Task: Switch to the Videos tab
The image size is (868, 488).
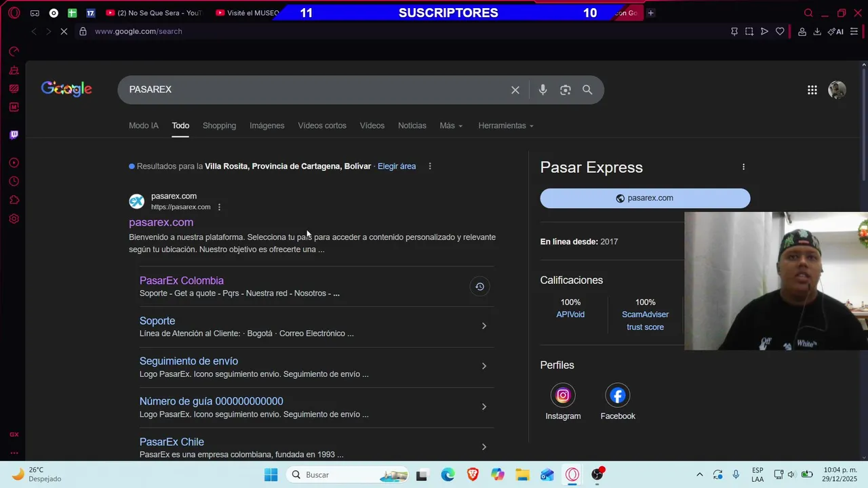Action: (x=372, y=125)
